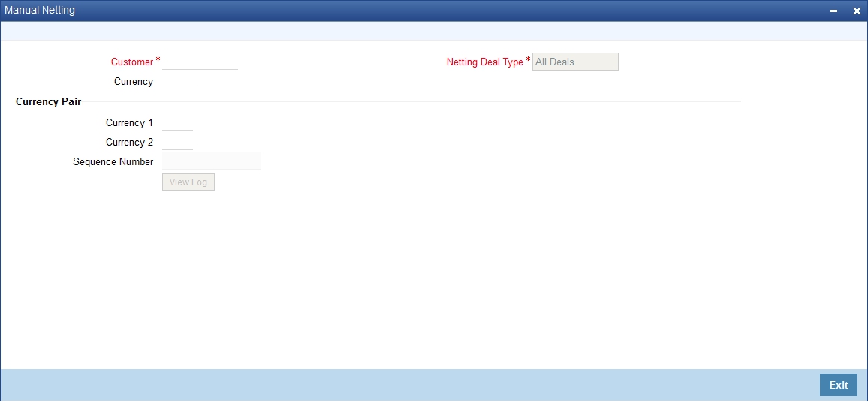Click the View Log button
Screen dimensions: 868x406
[x=188, y=182]
